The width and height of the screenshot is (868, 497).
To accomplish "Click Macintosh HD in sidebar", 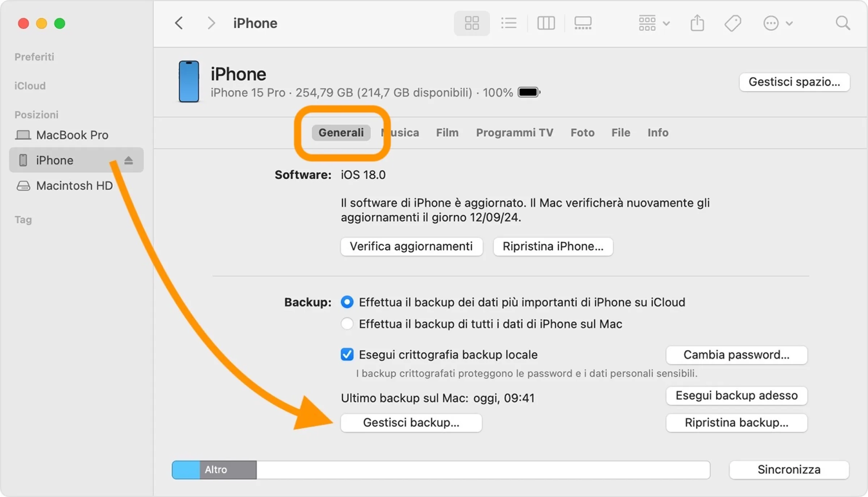I will (74, 185).
